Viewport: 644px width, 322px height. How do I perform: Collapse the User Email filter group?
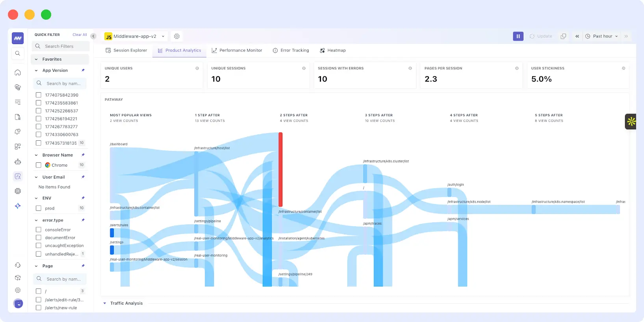36,177
